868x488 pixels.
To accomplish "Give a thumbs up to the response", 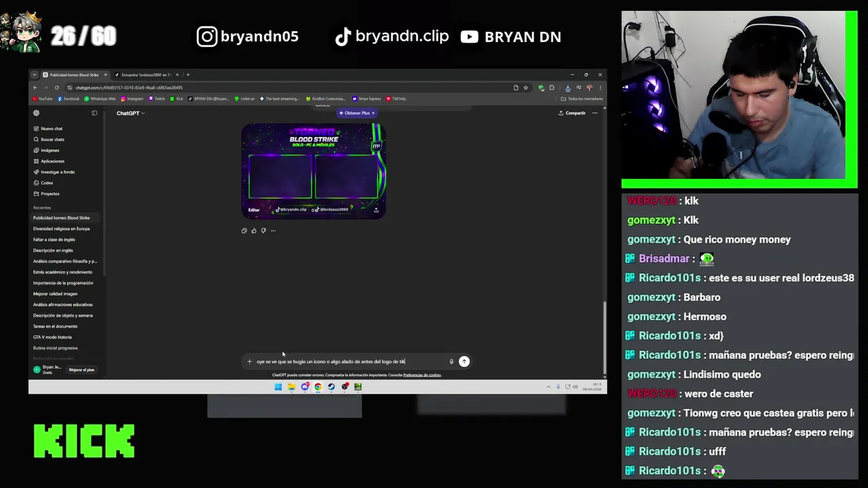I will click(x=254, y=230).
